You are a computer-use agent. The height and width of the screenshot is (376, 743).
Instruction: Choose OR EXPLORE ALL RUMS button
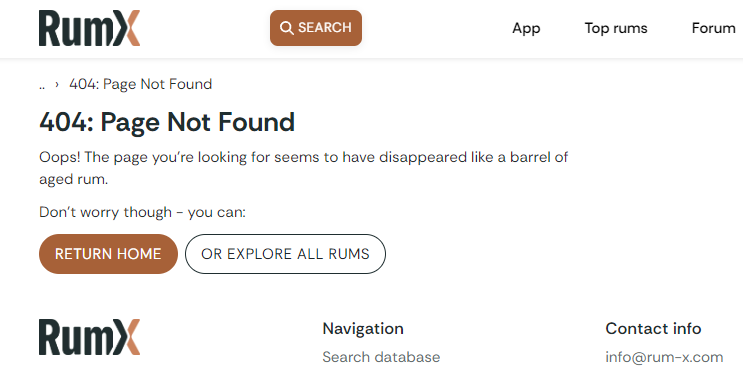point(285,254)
